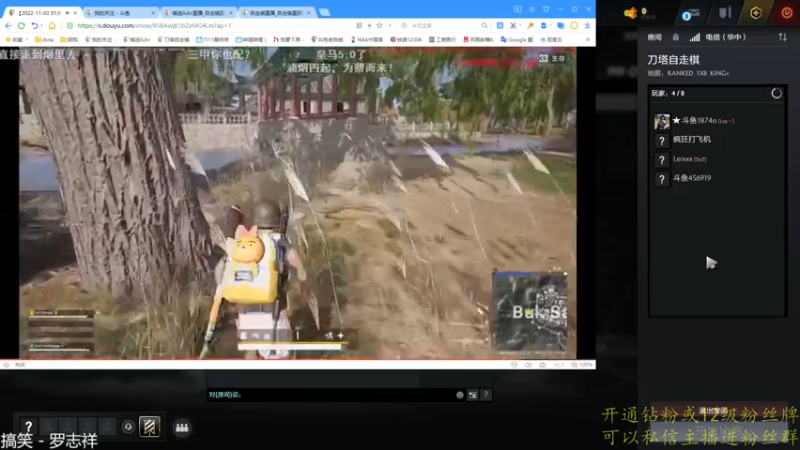This screenshot has width=800, height=450.
Task: Click the question-mark profile slot at bottom-left
Action: coord(29,426)
